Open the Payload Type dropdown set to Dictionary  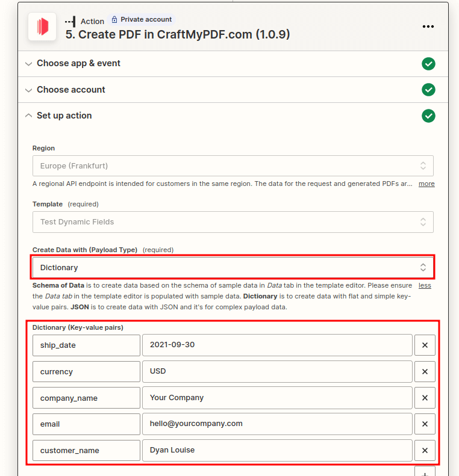[233, 267]
